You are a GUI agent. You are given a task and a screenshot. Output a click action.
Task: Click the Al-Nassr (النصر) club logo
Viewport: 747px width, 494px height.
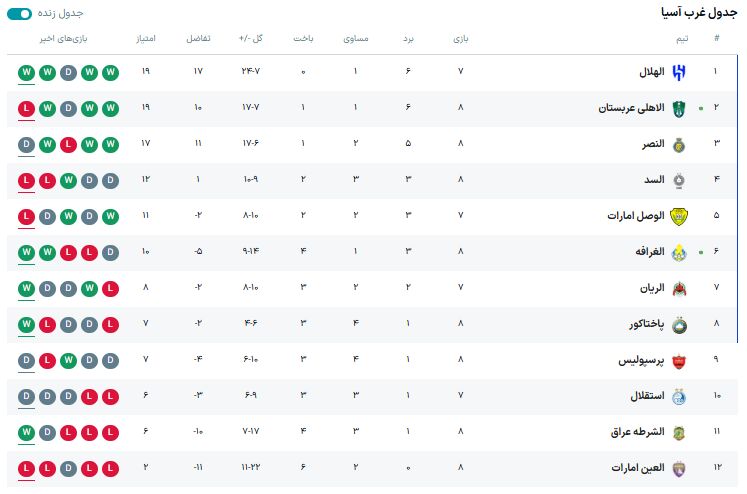tap(678, 144)
